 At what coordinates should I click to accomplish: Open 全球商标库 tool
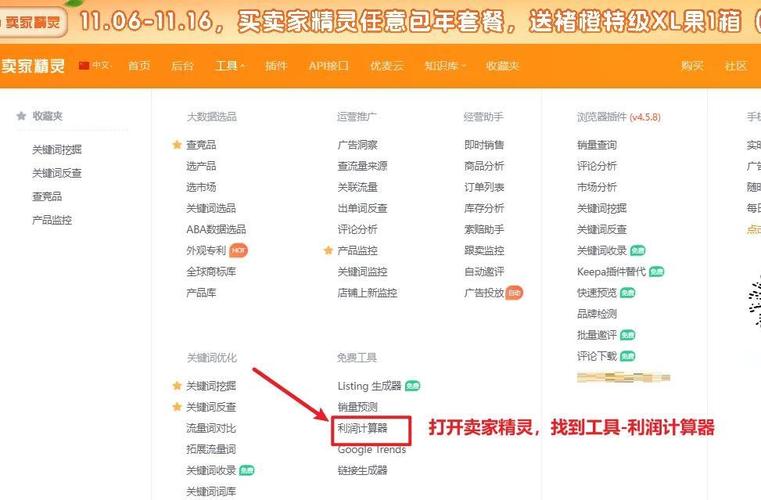(211, 271)
